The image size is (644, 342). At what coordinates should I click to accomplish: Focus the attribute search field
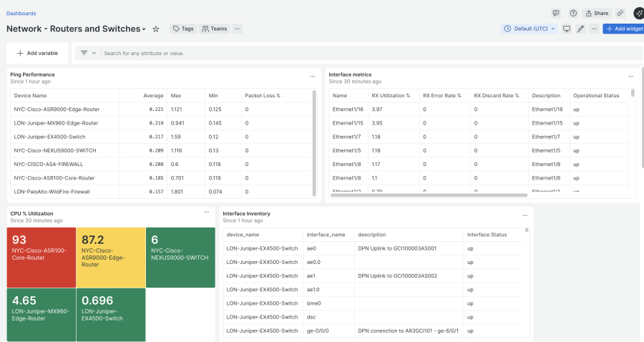[x=370, y=53]
